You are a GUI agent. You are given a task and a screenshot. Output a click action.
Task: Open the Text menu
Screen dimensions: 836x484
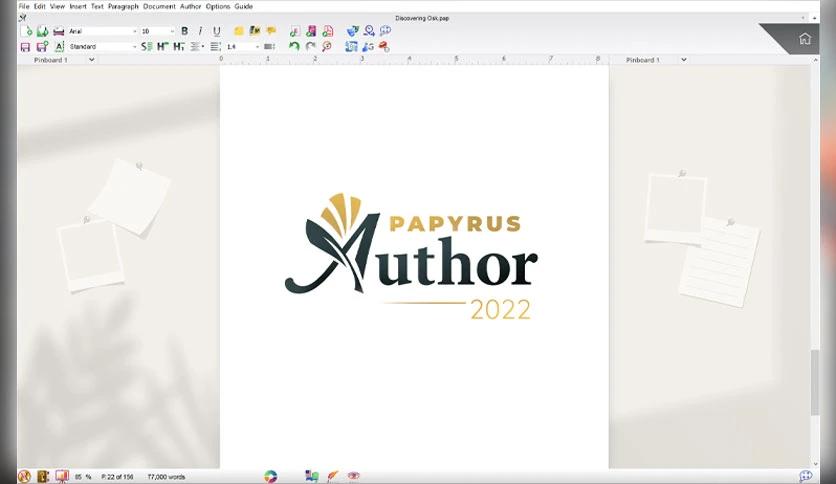coord(97,6)
